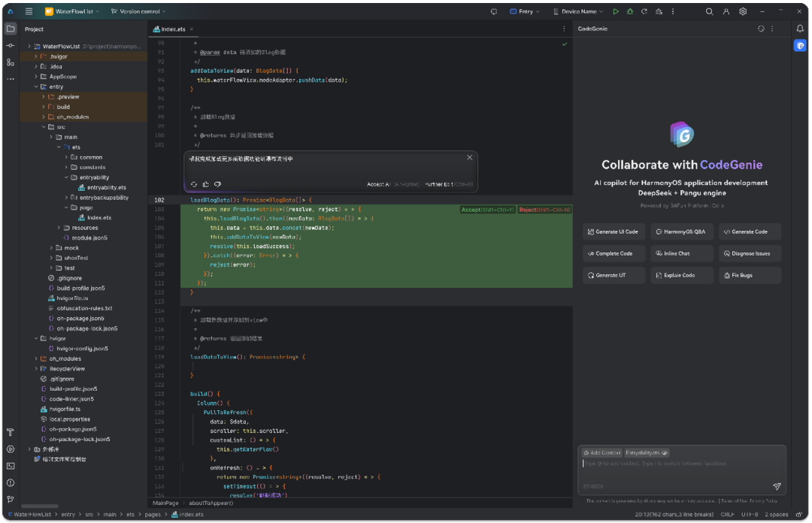The image size is (812, 523).
Task: Select obfuscation-rules.txt in the project tree
Action: pyautogui.click(x=80, y=309)
